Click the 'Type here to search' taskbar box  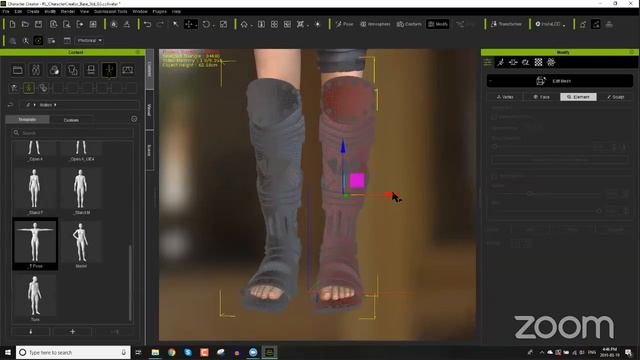click(x=73, y=352)
